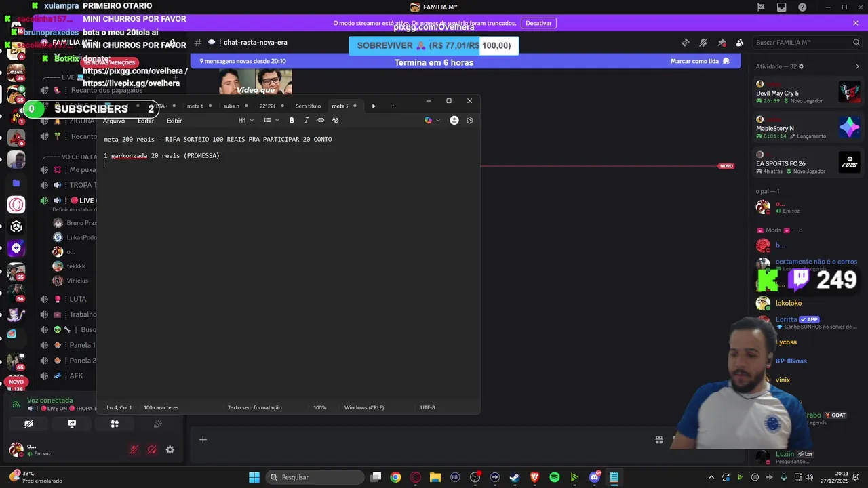Open the Devil May Cry 5 activity card
This screenshot has width=868, height=488.
tap(808, 94)
